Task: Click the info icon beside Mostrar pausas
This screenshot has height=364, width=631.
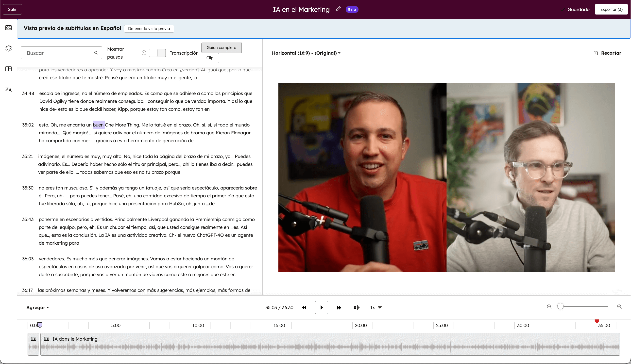Action: [x=144, y=53]
